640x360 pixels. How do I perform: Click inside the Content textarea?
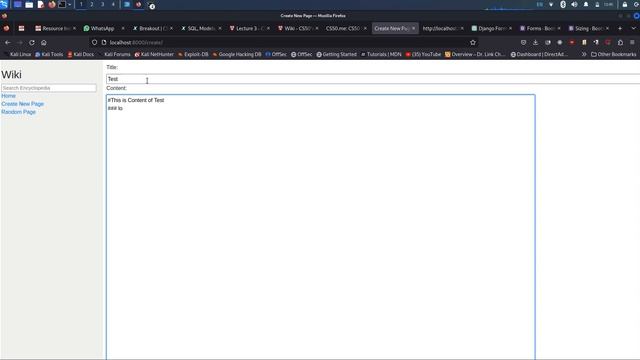tap(321, 227)
